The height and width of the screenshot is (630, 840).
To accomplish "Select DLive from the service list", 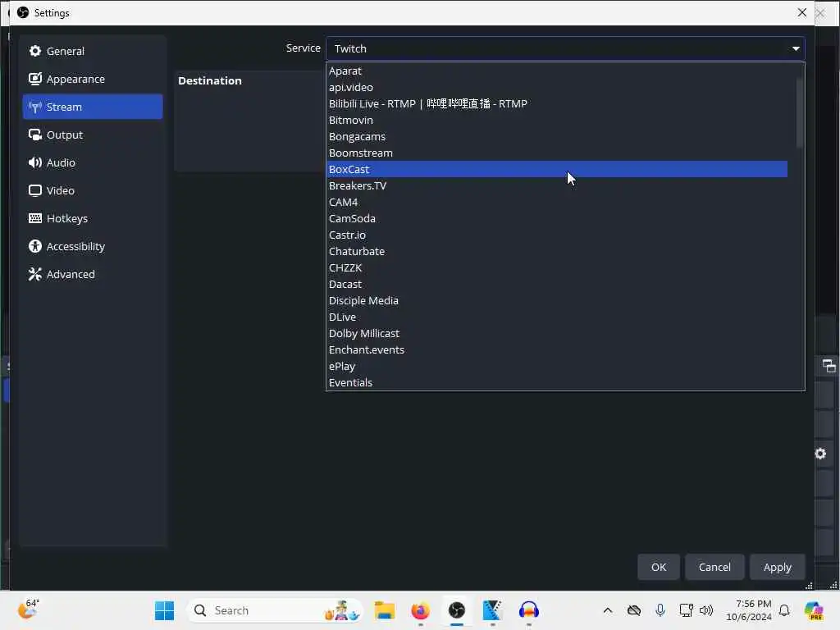I will [557, 317].
